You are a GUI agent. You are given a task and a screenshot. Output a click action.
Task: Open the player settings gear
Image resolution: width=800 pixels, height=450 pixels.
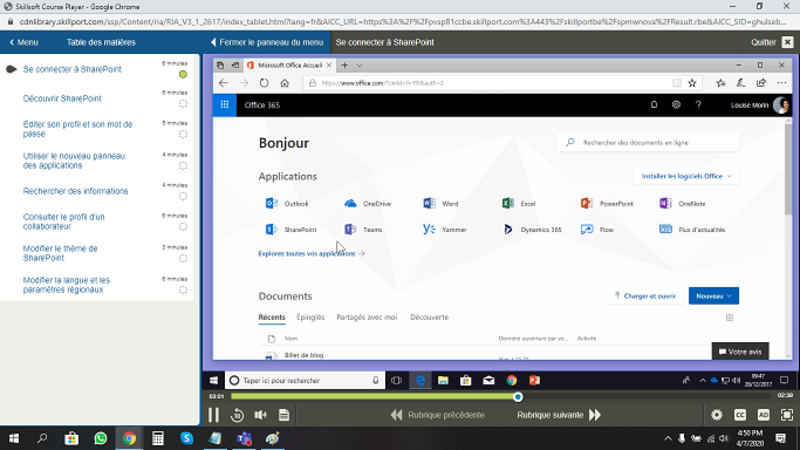(717, 415)
